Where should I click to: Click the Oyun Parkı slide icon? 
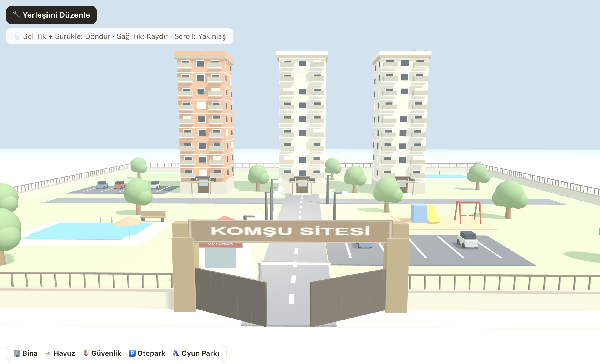click(176, 353)
